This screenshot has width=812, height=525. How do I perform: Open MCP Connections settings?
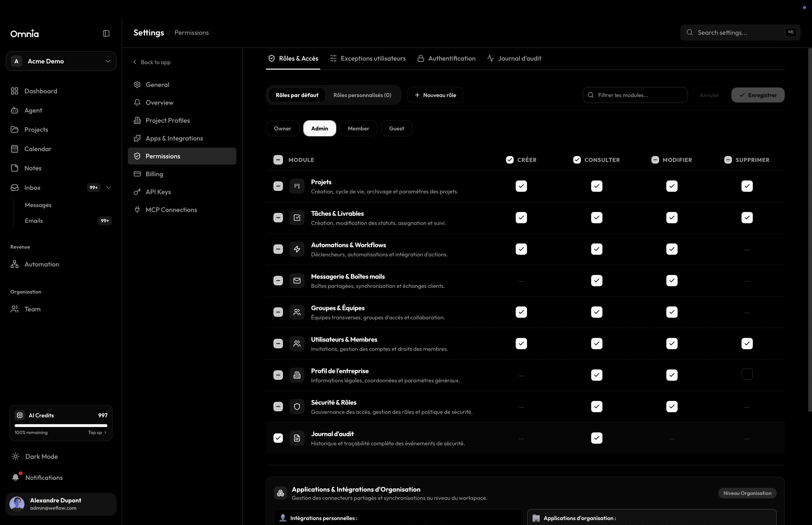[x=182, y=210]
